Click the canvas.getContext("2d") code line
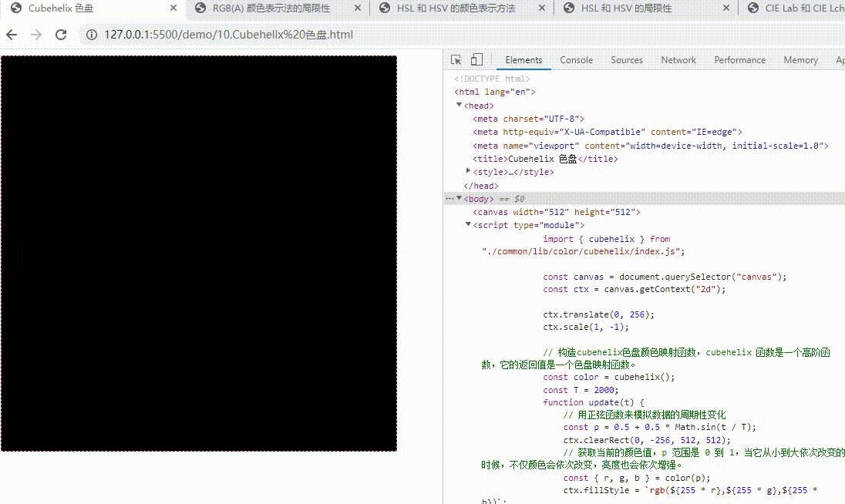Image resolution: width=845 pixels, height=504 pixels. click(x=635, y=289)
